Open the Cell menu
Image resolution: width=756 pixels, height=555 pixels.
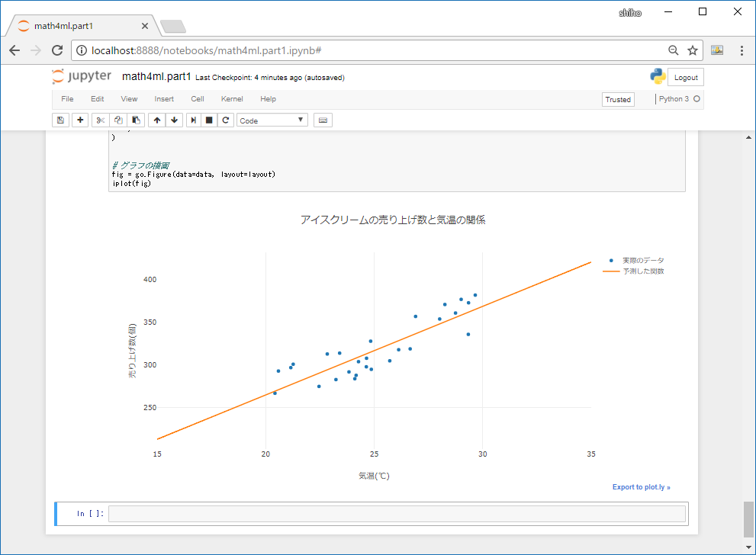click(x=198, y=99)
